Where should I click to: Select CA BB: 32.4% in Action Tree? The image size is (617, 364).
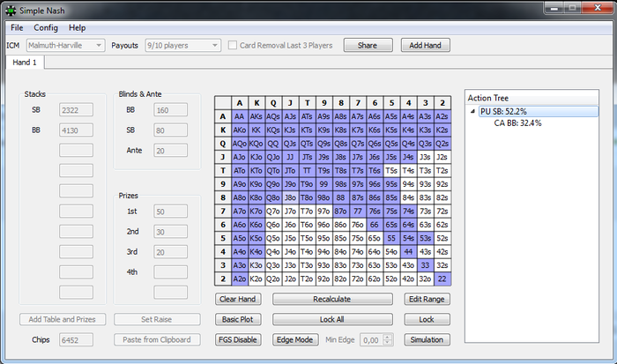pos(517,123)
